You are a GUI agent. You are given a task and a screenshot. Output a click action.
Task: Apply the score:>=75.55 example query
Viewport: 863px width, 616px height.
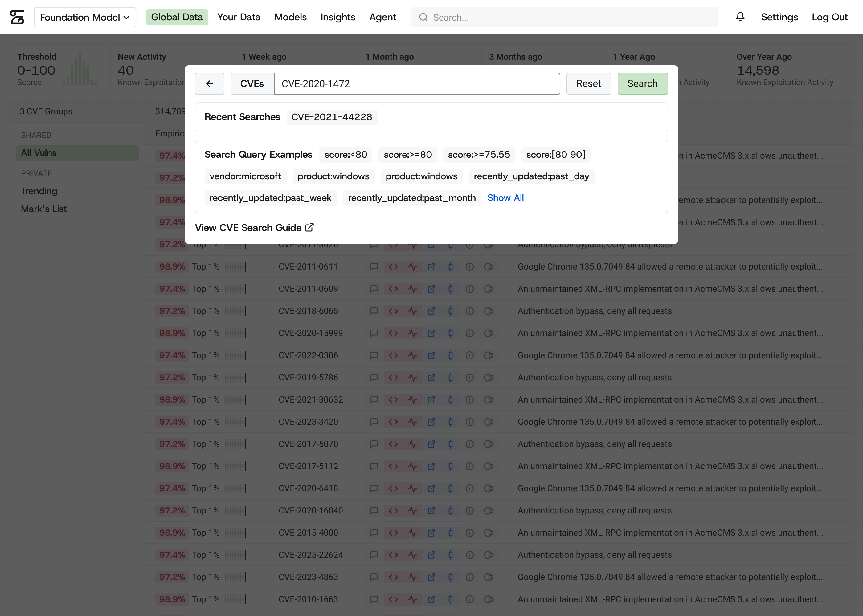[x=479, y=154]
